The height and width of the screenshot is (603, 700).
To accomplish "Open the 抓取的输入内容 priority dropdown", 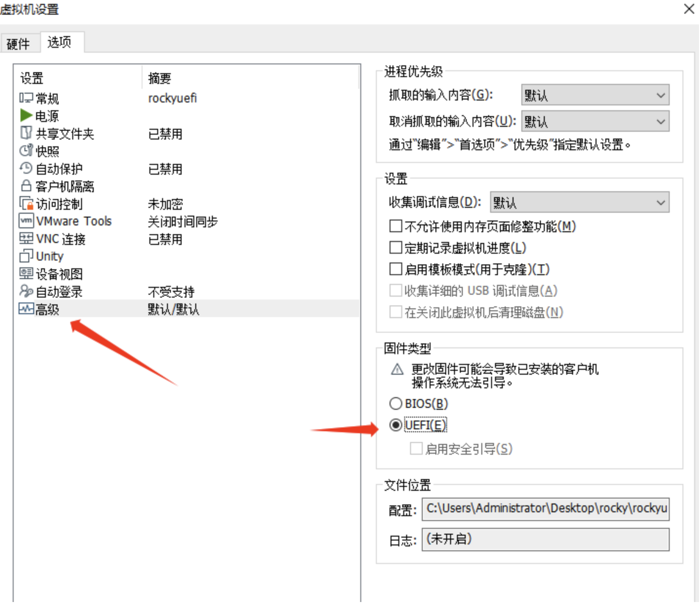I will [596, 95].
